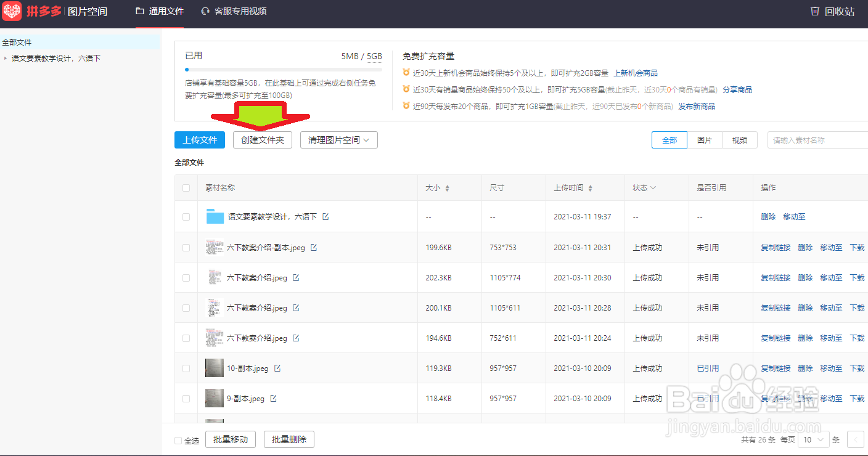The image size is (868, 456).
Task: Click the blue folder icon of 语文要素教学设计，六语下
Action: point(214,216)
